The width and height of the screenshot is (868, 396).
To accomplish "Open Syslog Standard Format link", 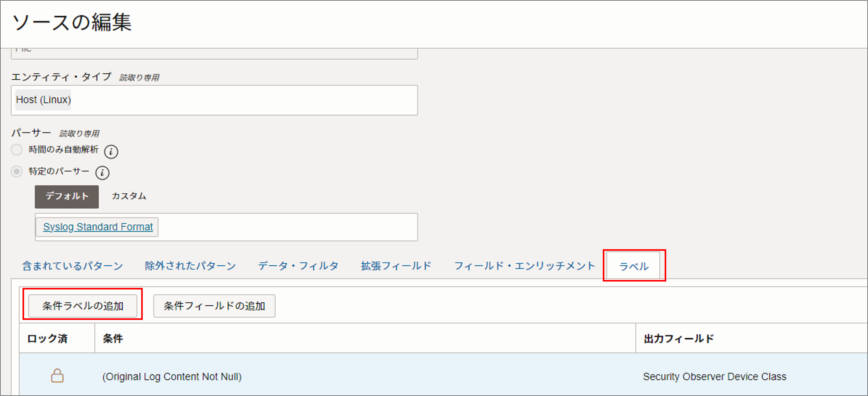I will pyautogui.click(x=98, y=227).
